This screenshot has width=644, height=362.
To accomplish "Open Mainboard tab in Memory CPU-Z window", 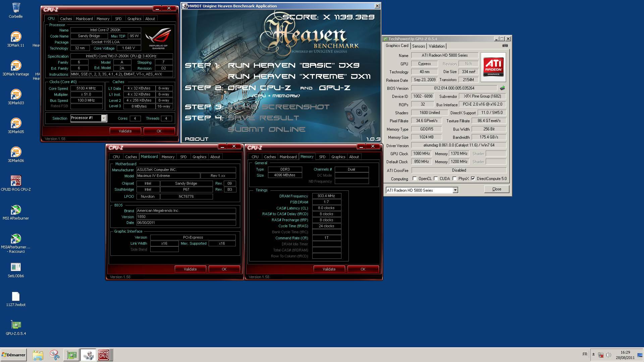I will pyautogui.click(x=288, y=157).
